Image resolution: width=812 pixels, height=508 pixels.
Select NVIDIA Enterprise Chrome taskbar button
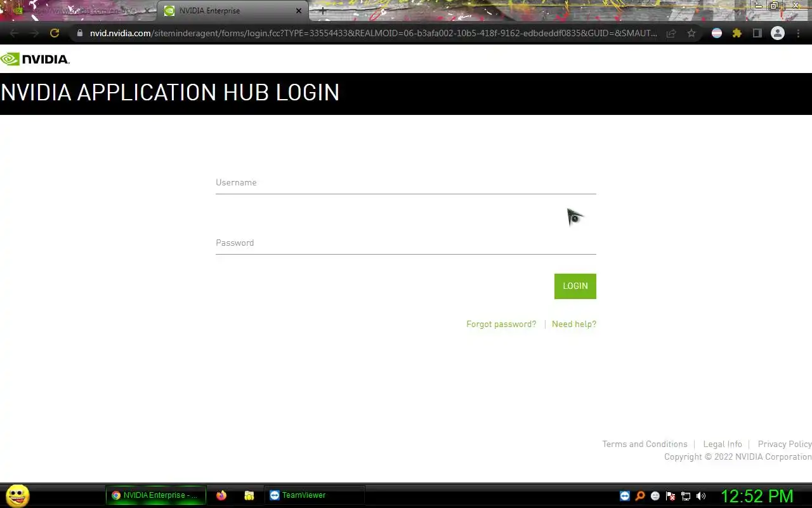click(156, 495)
